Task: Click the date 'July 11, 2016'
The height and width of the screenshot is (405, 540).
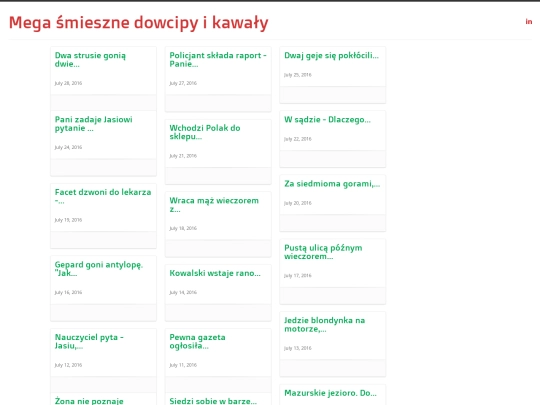Action: (183, 365)
